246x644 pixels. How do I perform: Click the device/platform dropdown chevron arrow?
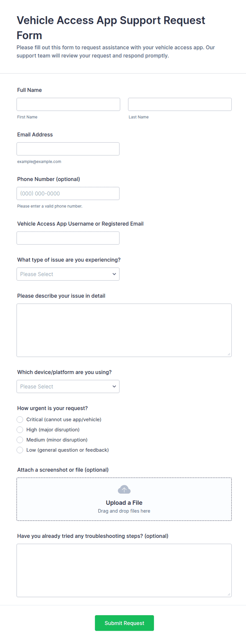[114, 386]
